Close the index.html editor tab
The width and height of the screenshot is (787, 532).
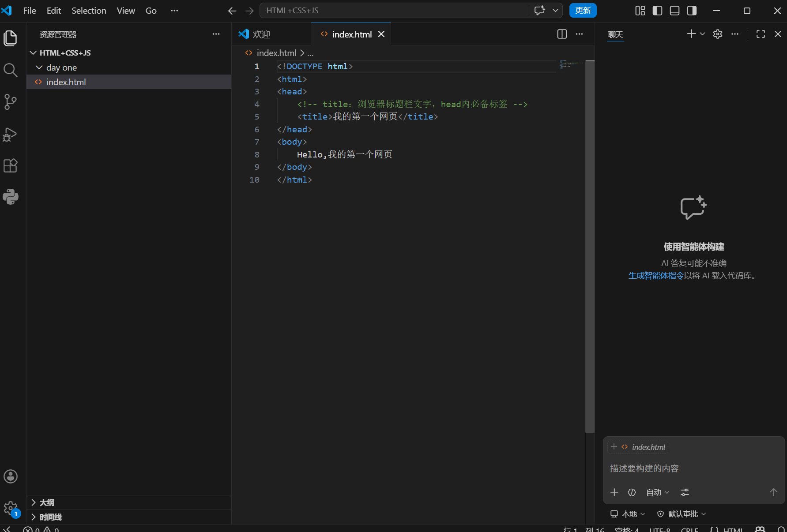pos(381,34)
